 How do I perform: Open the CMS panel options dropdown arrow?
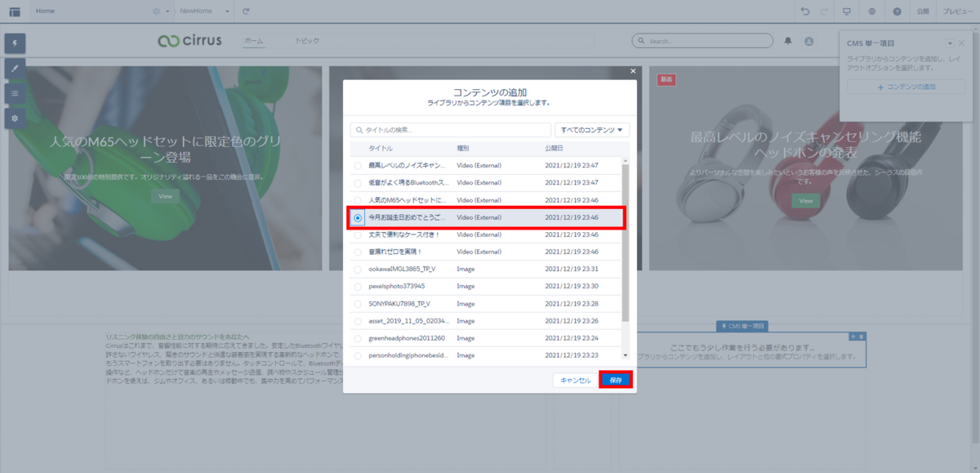point(950,42)
